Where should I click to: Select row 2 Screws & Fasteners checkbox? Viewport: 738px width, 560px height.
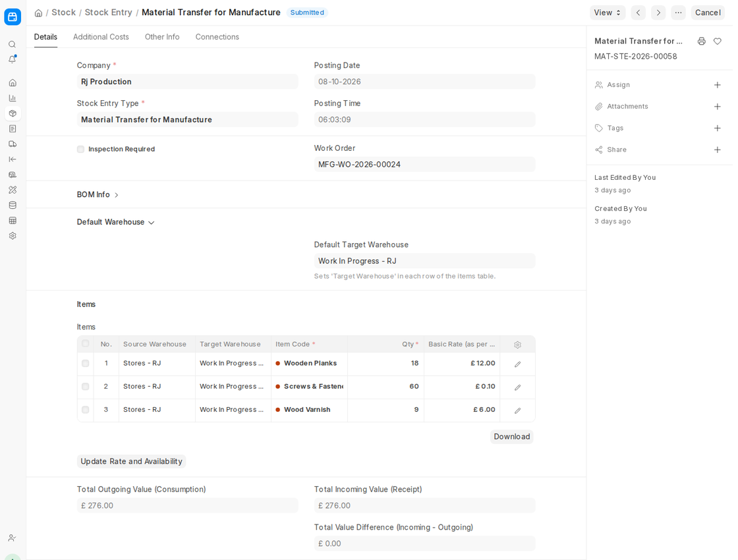click(85, 386)
